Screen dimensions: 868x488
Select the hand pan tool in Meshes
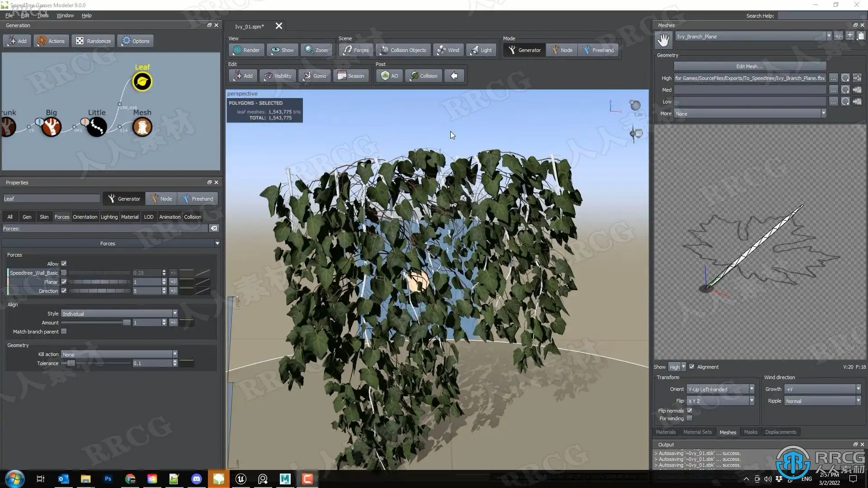coord(663,40)
